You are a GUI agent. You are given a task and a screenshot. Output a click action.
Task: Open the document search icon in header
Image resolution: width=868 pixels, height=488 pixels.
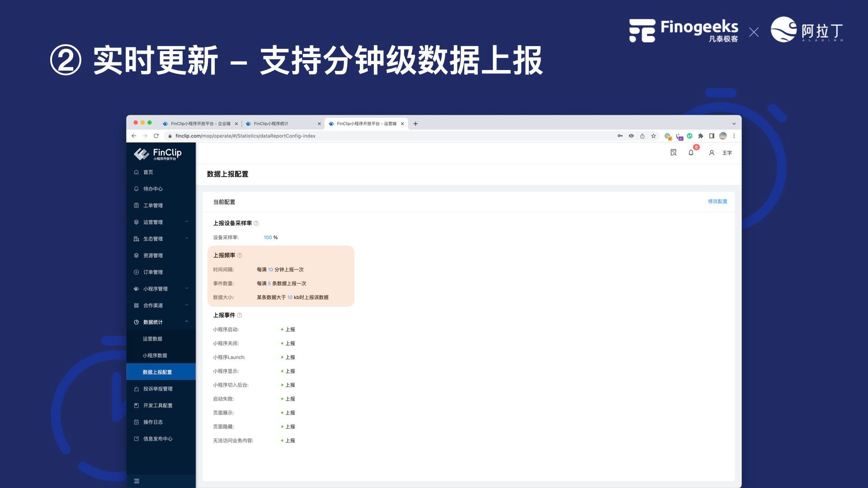point(673,153)
